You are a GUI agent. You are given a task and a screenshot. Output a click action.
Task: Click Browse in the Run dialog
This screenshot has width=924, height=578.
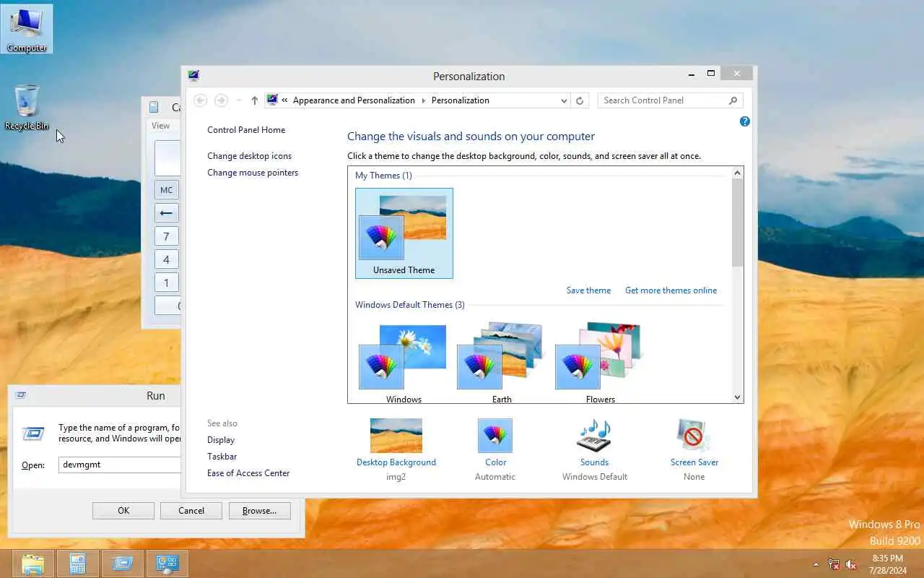(x=260, y=511)
